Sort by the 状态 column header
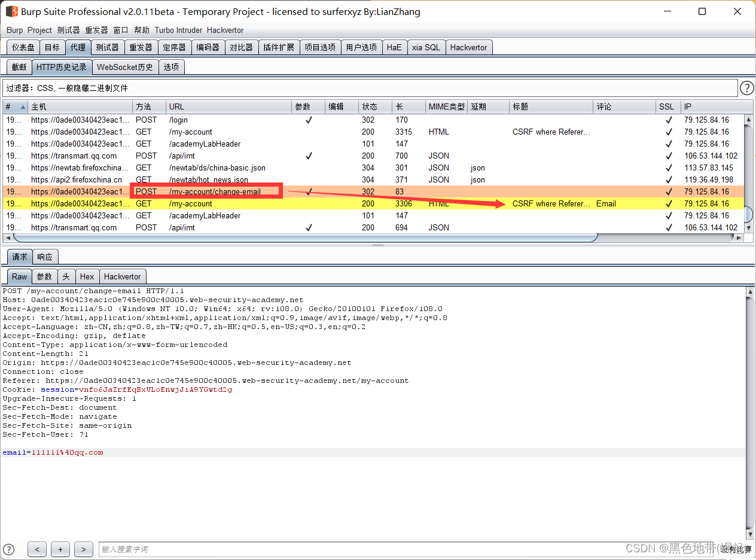The image size is (756, 560). click(375, 106)
